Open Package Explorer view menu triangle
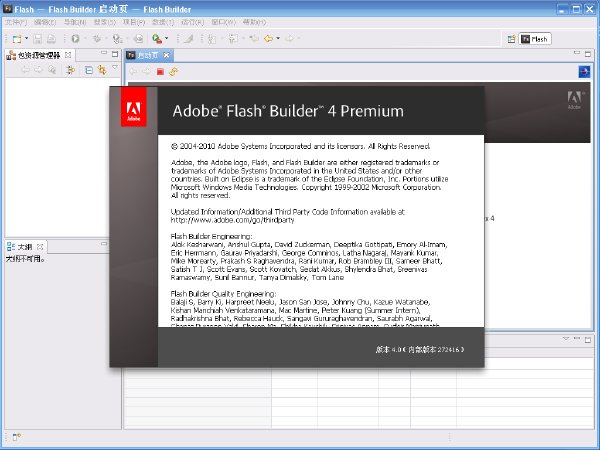This screenshot has width=600, height=450. [115, 68]
